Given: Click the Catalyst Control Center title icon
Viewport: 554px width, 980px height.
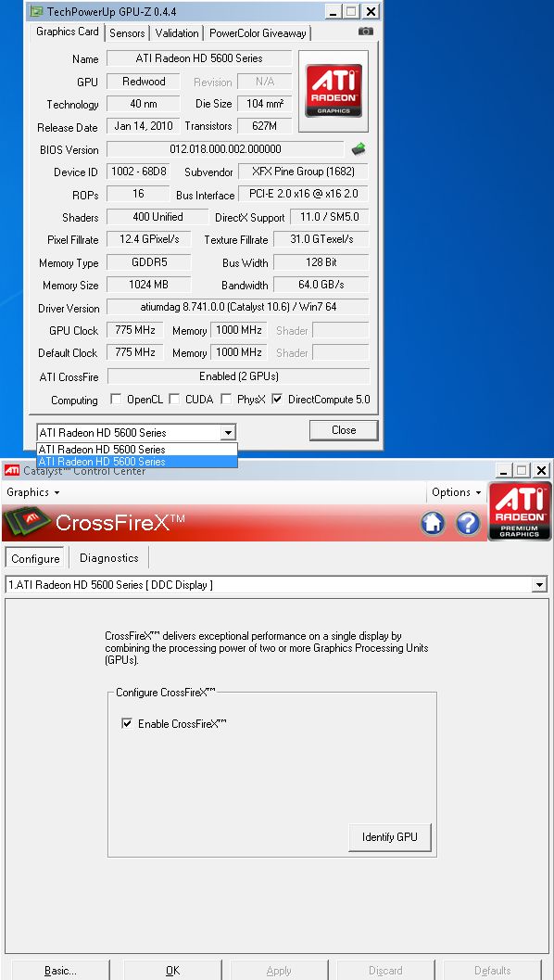Looking at the screenshot, I should coord(12,470).
